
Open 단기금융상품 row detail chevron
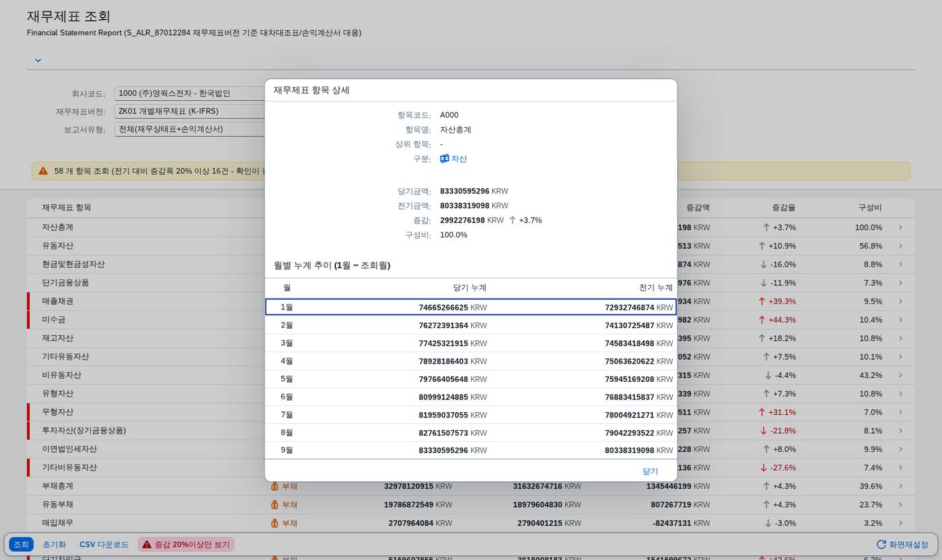[x=900, y=283]
